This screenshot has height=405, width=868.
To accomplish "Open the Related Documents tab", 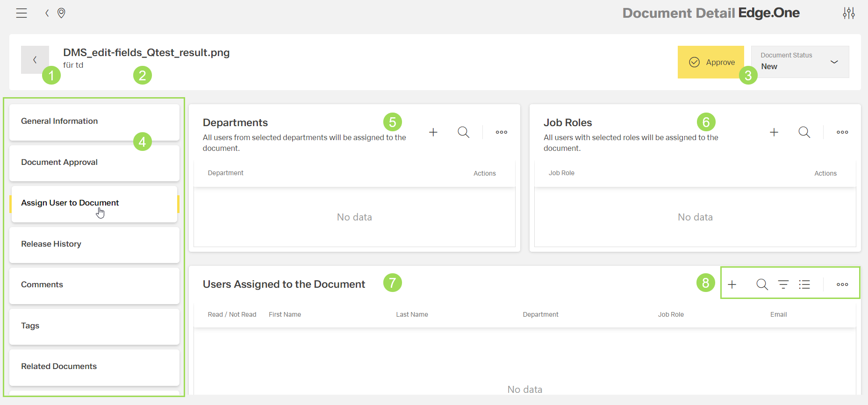I will tap(94, 367).
